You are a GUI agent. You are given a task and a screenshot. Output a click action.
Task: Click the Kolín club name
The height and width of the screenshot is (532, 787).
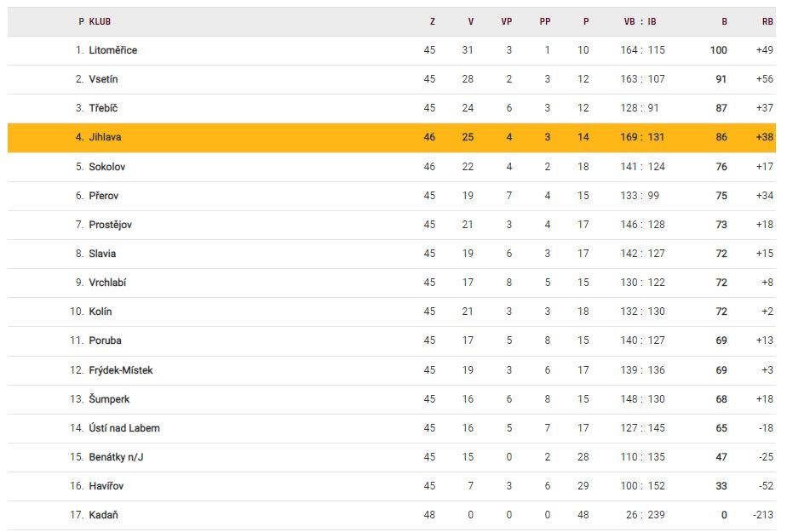[x=101, y=312]
